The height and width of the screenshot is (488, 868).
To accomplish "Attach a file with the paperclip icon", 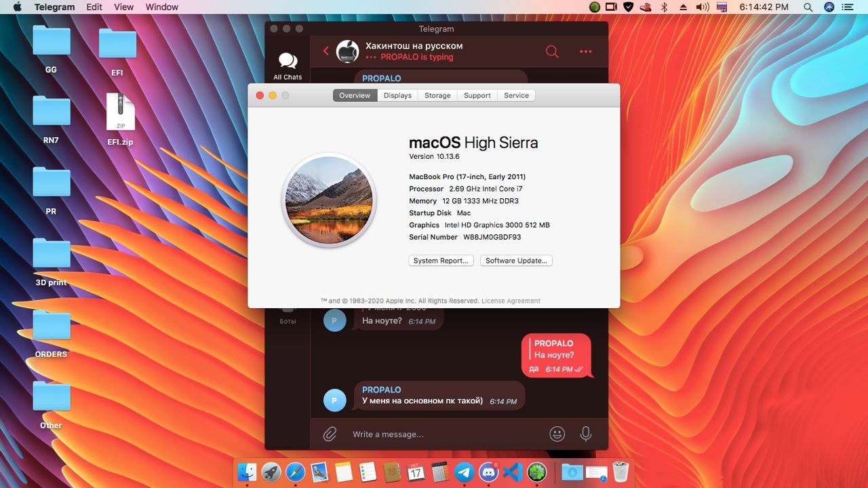I will [x=330, y=434].
